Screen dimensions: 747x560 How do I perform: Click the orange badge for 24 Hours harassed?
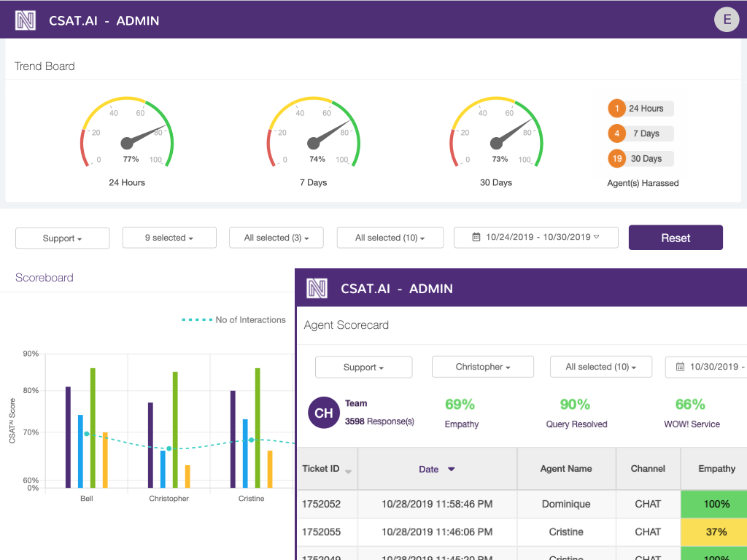coord(617,109)
